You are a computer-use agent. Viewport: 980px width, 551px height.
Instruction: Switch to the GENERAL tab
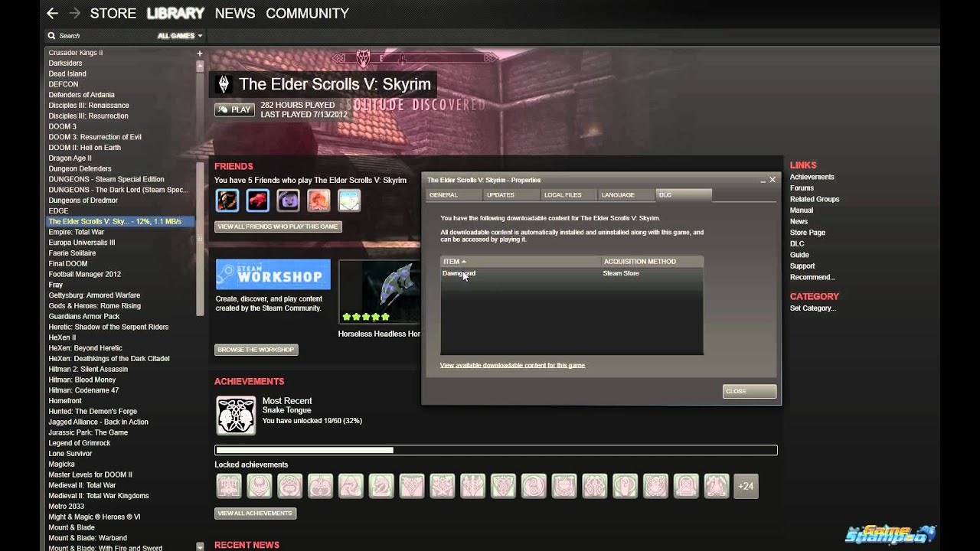[x=454, y=195]
